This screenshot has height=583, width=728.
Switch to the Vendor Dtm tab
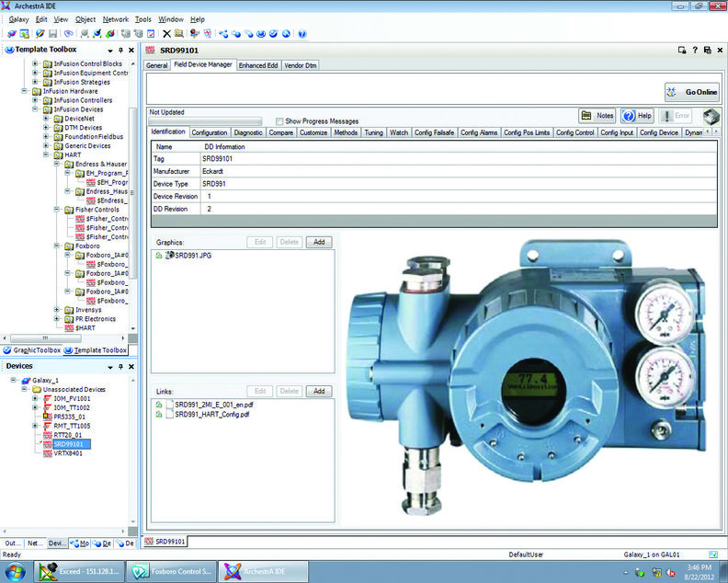click(x=301, y=65)
